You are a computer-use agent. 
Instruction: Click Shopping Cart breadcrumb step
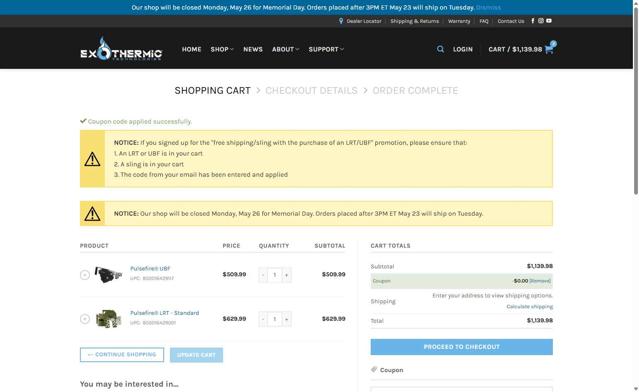(212, 90)
